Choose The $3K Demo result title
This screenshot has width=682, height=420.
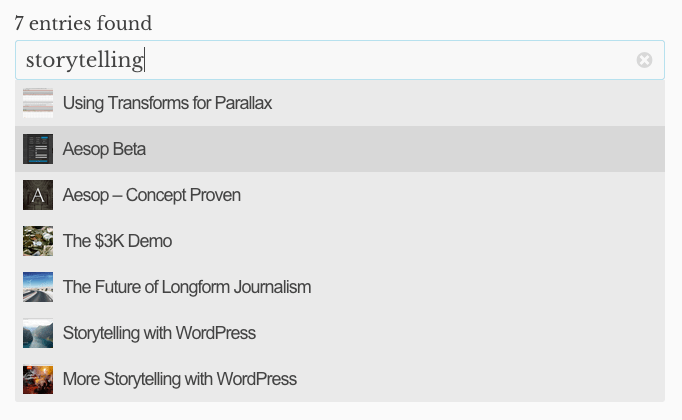pyautogui.click(x=117, y=241)
